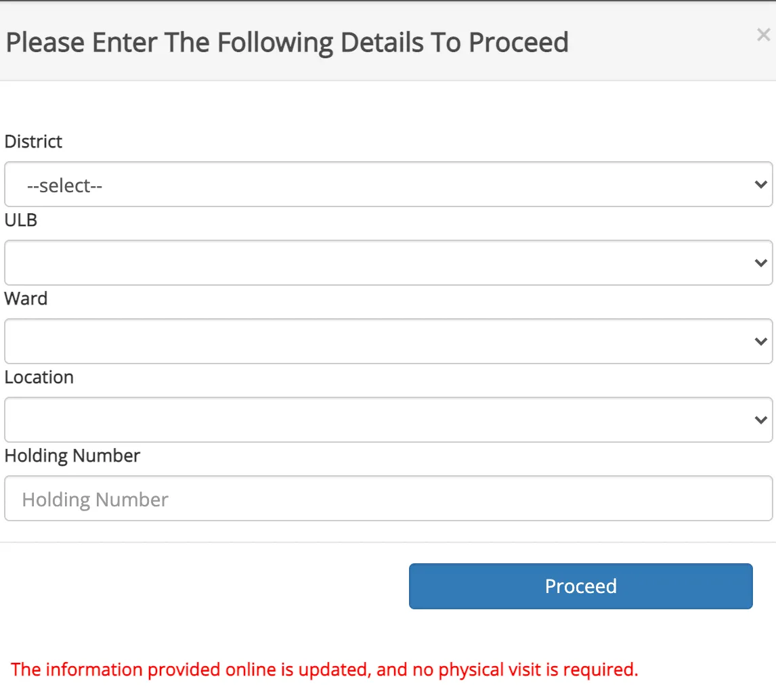The image size is (776, 700).
Task: Click the '--select--' placeholder text in District
Action: [x=64, y=185]
